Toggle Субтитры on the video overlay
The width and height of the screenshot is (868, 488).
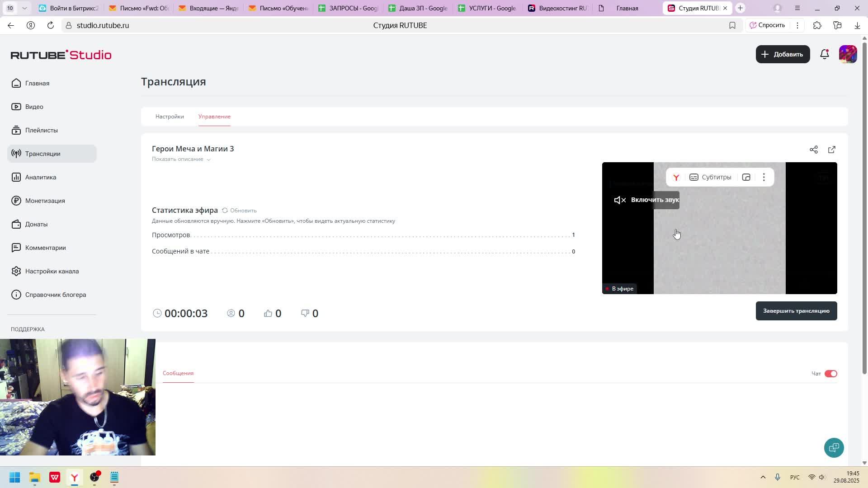[710, 177]
